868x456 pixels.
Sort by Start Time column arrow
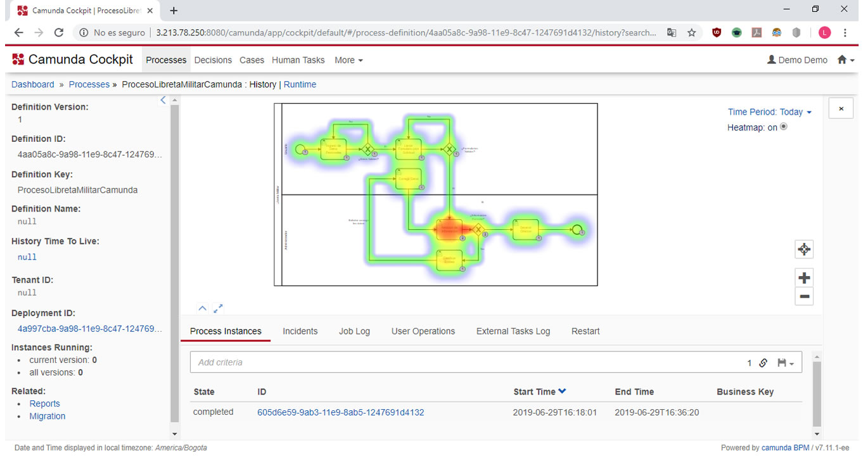tap(562, 391)
